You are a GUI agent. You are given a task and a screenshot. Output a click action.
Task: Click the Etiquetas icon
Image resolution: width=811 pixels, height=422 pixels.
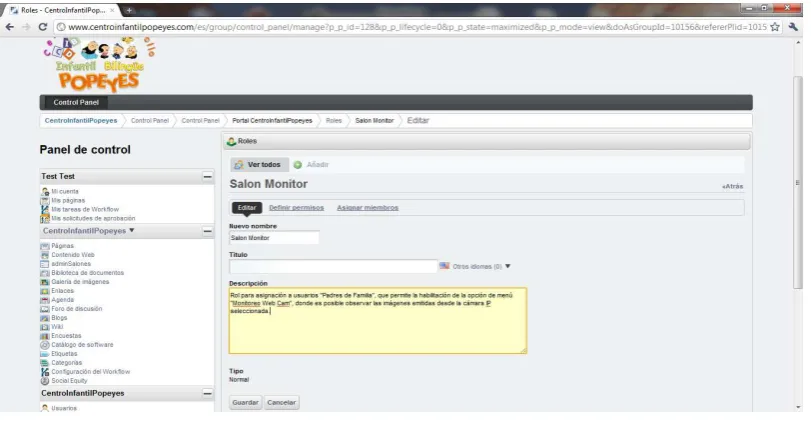point(45,354)
